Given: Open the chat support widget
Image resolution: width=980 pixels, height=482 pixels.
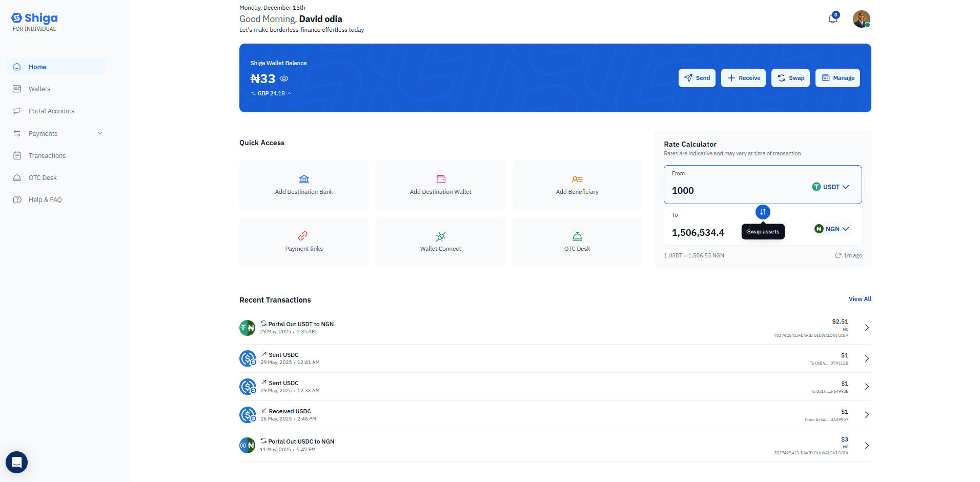Looking at the screenshot, I should [16, 462].
